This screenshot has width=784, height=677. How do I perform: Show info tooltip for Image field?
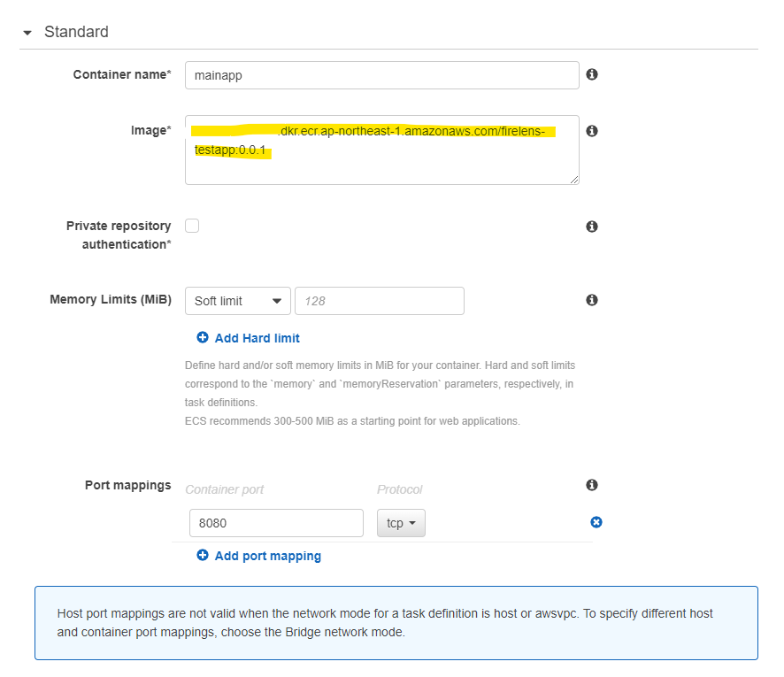pyautogui.click(x=592, y=131)
